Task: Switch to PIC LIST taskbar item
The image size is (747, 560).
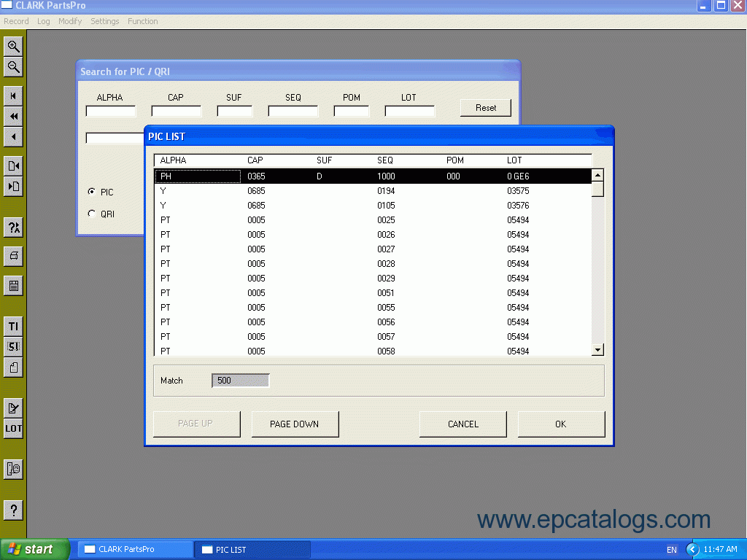Action: (252, 550)
